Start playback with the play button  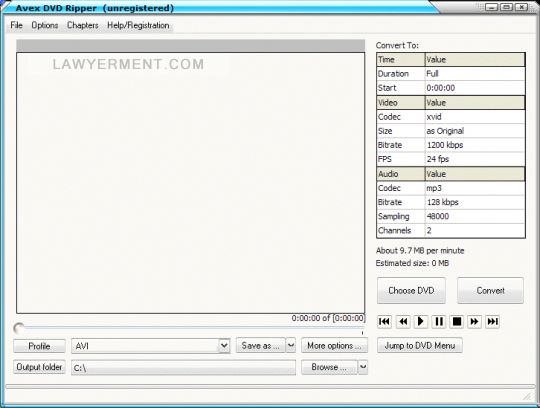[x=420, y=322]
